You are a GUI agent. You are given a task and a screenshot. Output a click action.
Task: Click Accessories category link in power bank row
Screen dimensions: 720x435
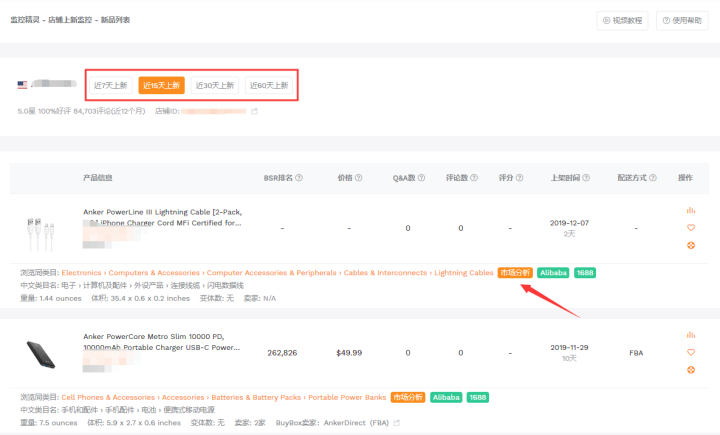[x=183, y=397]
